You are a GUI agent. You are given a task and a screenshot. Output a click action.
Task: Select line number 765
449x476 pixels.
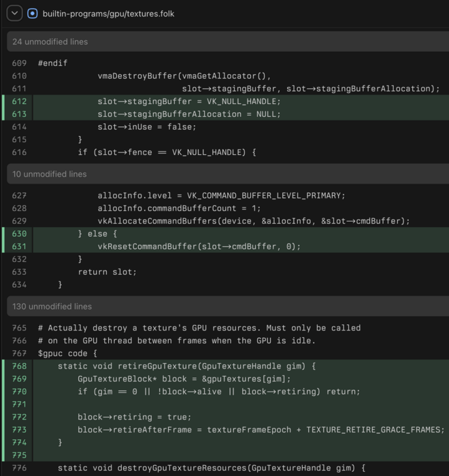pos(19,328)
